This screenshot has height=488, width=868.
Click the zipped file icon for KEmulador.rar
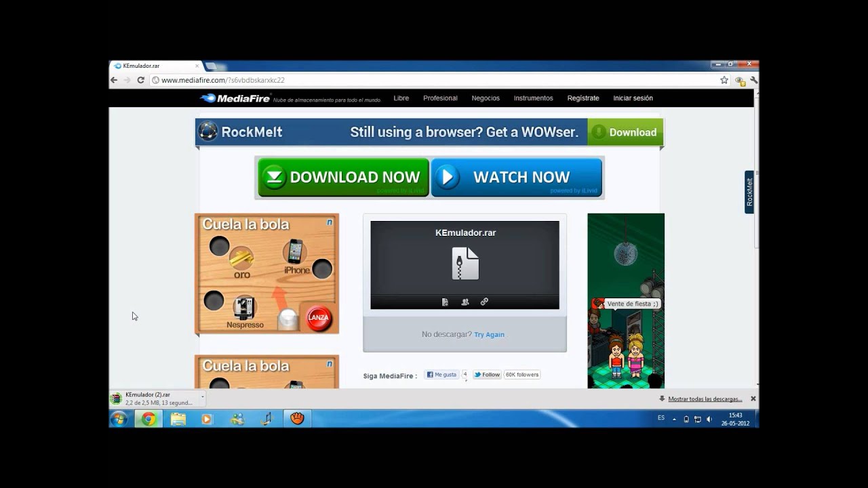(465, 263)
